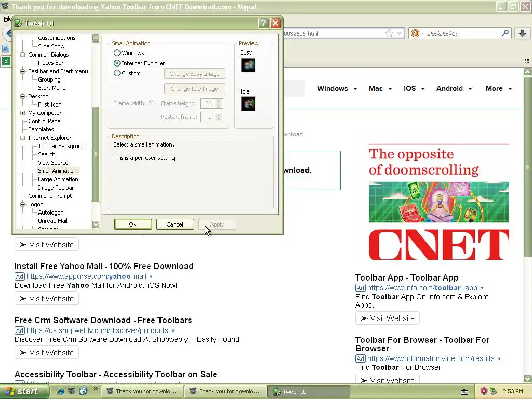The width and height of the screenshot is (532, 399).
Task: Select the Internet Explorer animation radio button
Action: pyautogui.click(x=117, y=63)
